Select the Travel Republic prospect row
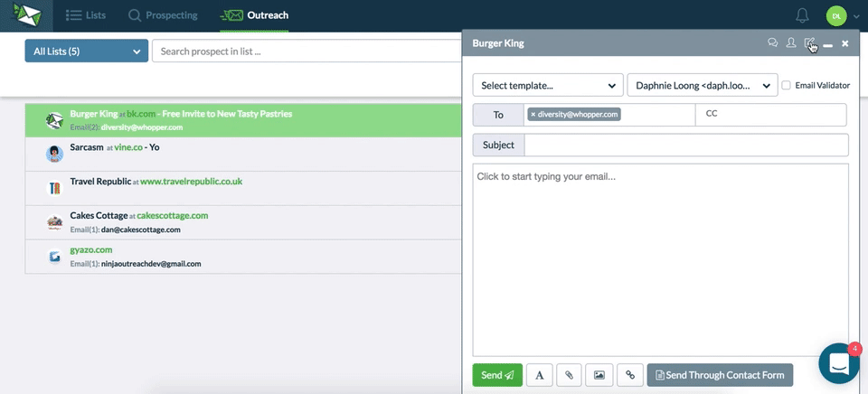Screen dimensions: 868x394 coord(243,188)
